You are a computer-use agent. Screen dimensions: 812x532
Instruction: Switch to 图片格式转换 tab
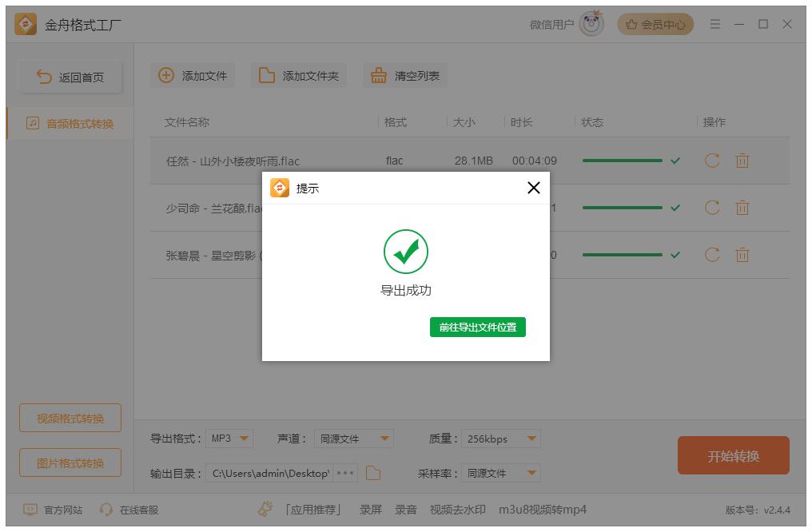[70, 463]
